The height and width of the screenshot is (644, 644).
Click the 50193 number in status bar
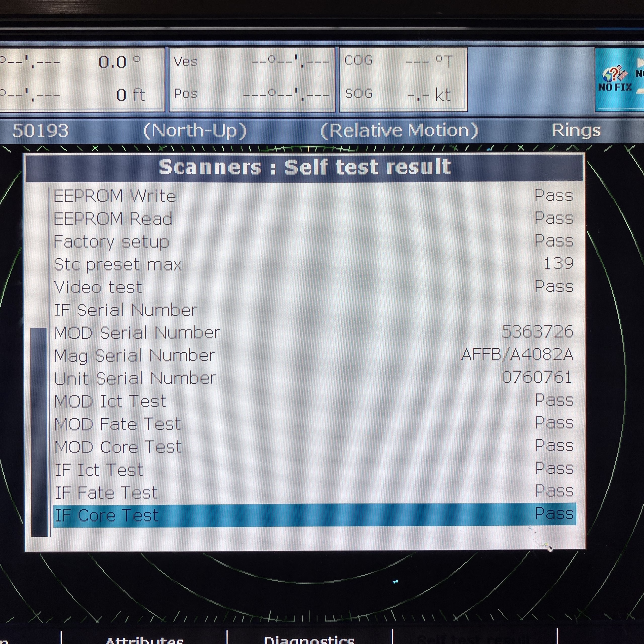tap(41, 130)
